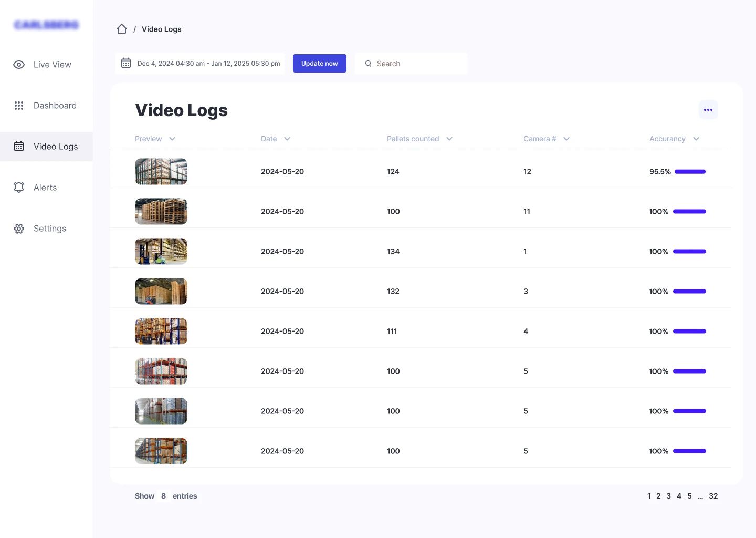The height and width of the screenshot is (538, 756).
Task: Click the Live View eye icon
Action: (19, 65)
